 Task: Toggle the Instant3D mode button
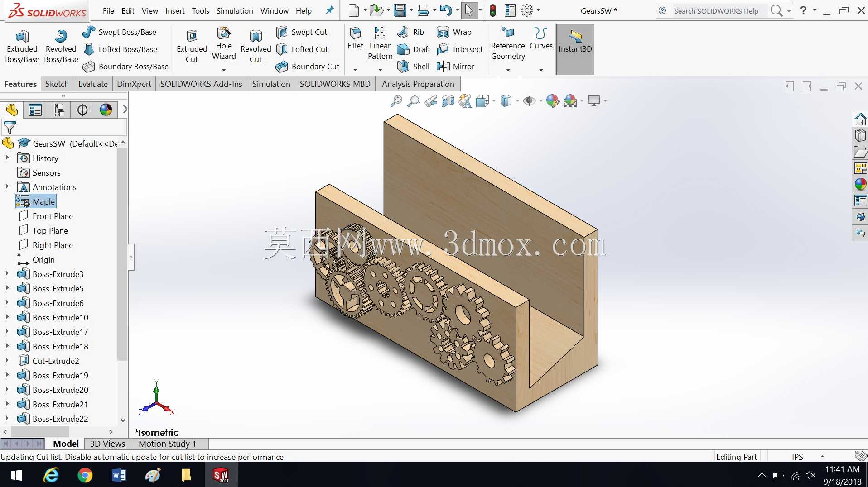(575, 49)
